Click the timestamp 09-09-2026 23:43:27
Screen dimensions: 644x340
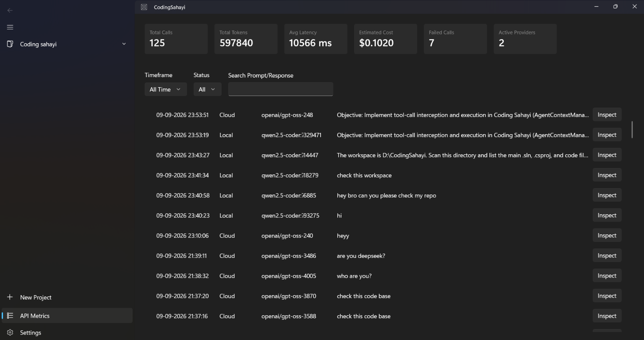click(183, 155)
